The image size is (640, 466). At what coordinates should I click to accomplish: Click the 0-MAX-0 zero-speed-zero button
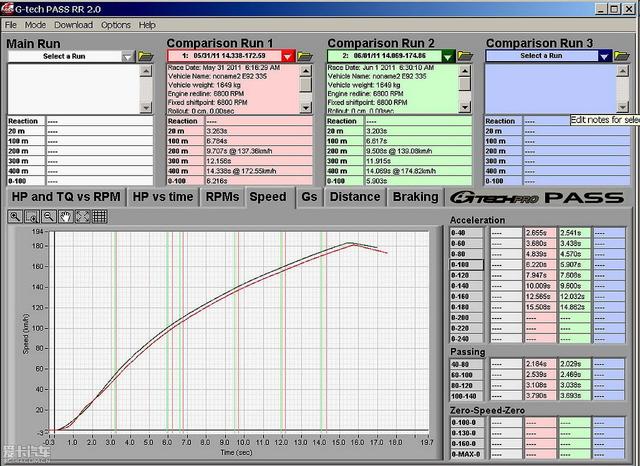[467, 455]
